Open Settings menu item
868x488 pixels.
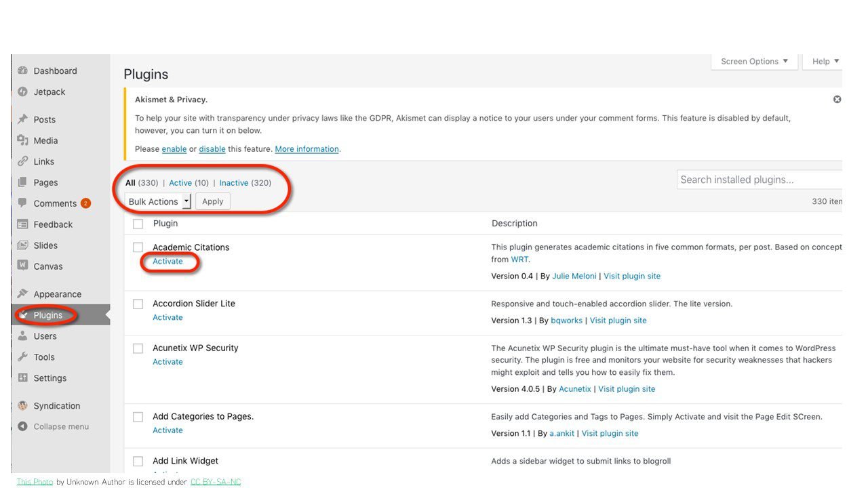(x=50, y=378)
